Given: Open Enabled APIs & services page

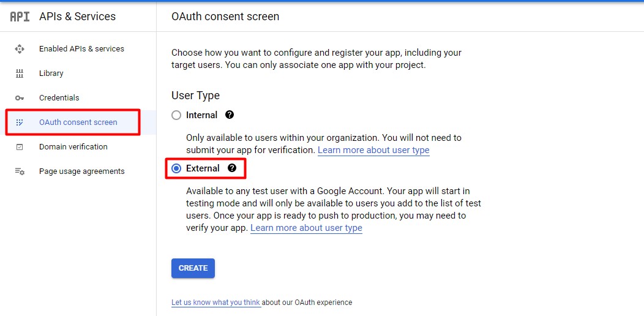Looking at the screenshot, I should 81,49.
